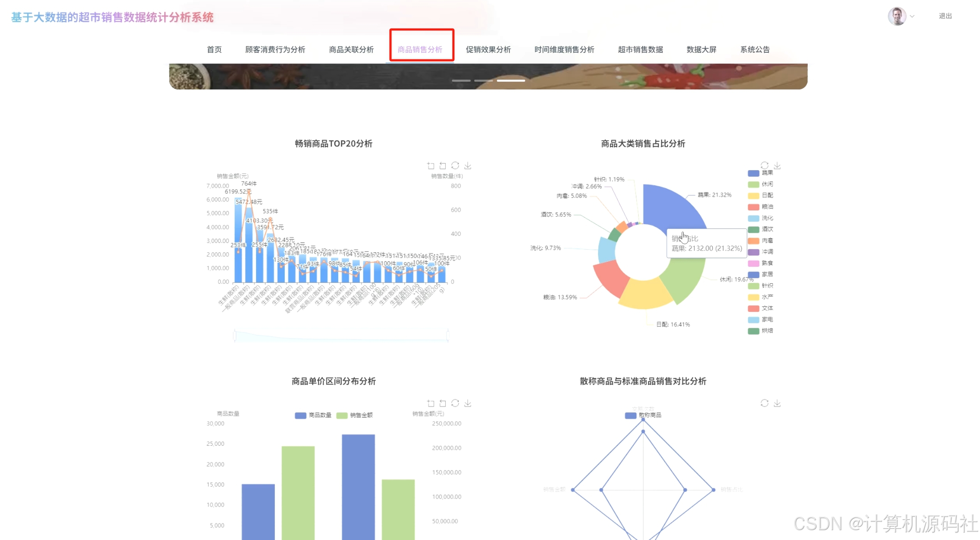Toggle 家电 legend in pie chart
Viewport: 980px width, 540px height.
pos(760,319)
